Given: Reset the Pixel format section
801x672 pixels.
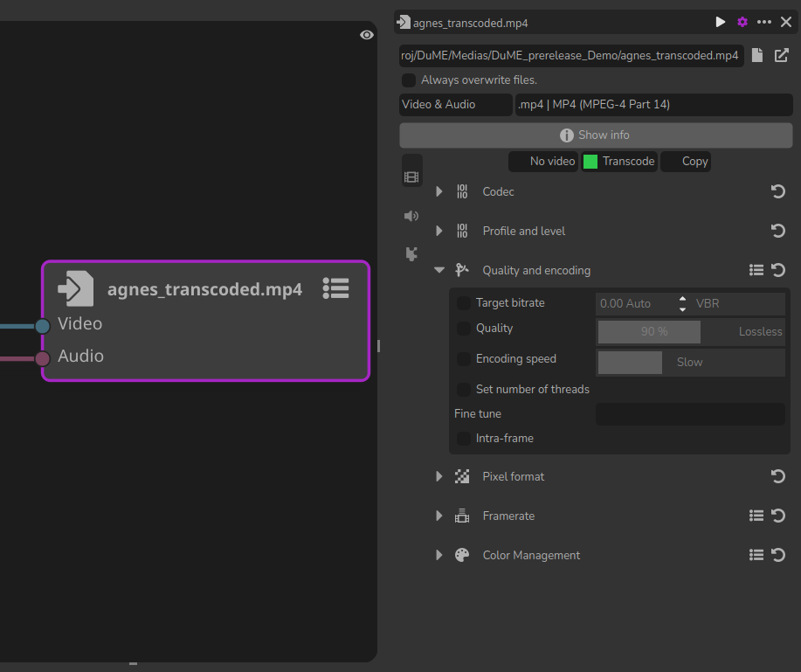Looking at the screenshot, I should [x=778, y=476].
